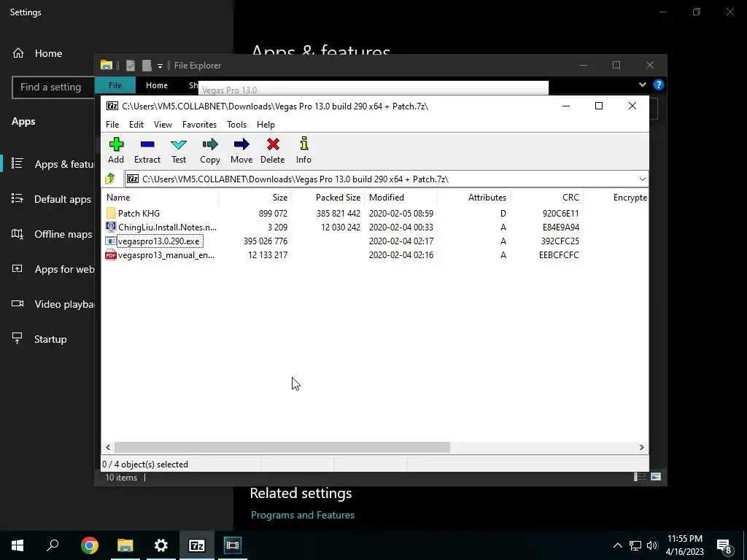The image size is (747, 560).
Task: Open the Help menu in 7-Zip
Action: [x=266, y=124]
